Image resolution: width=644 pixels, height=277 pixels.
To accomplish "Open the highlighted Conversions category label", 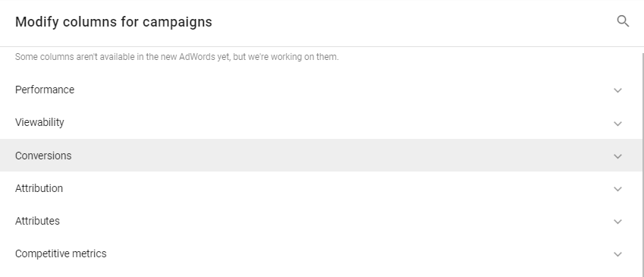I will 43,156.
